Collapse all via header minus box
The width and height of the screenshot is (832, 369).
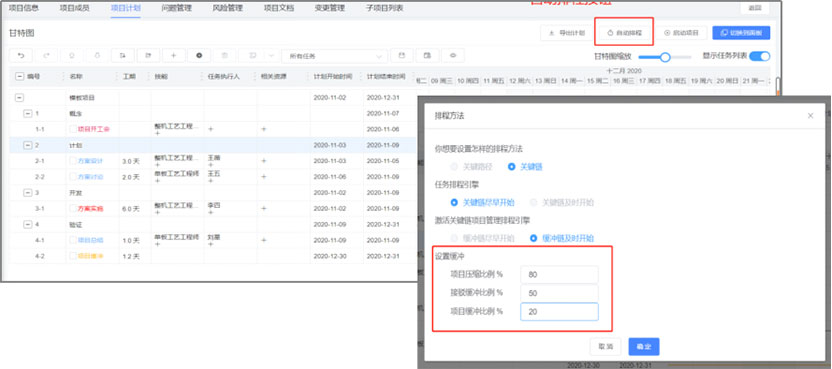tap(20, 76)
